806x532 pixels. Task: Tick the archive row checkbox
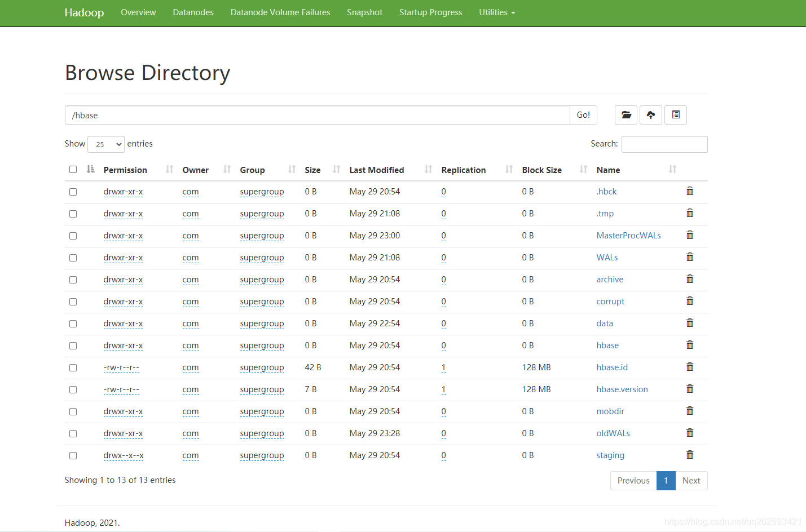(73, 280)
